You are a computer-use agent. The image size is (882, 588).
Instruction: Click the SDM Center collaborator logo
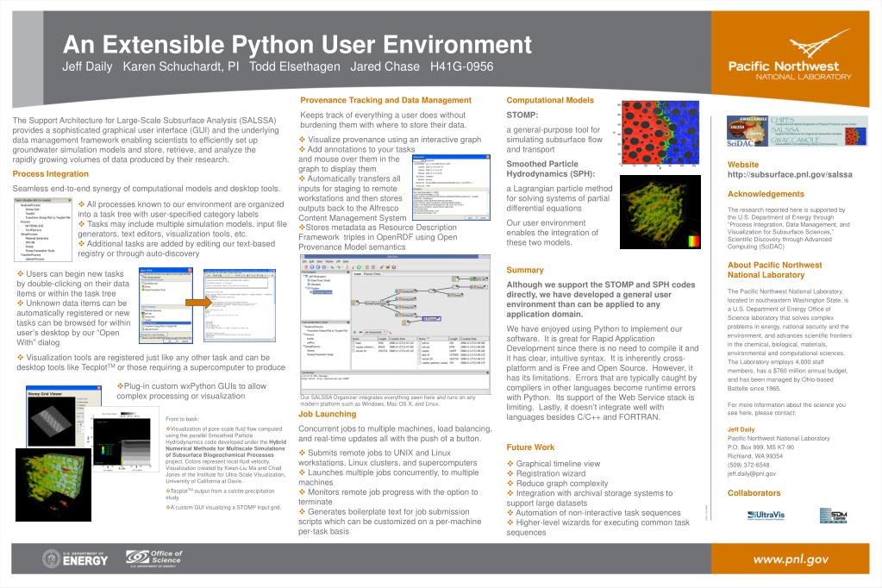(833, 515)
